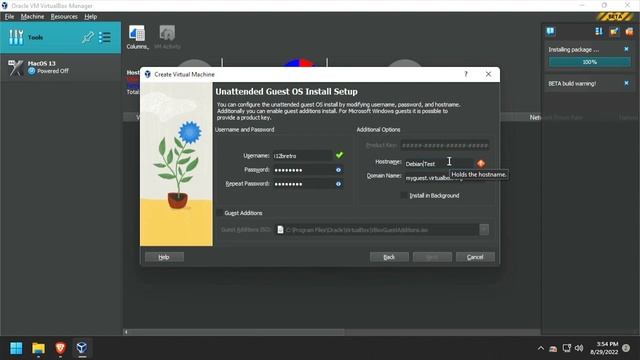Show password using Password eye icon

click(x=338, y=170)
